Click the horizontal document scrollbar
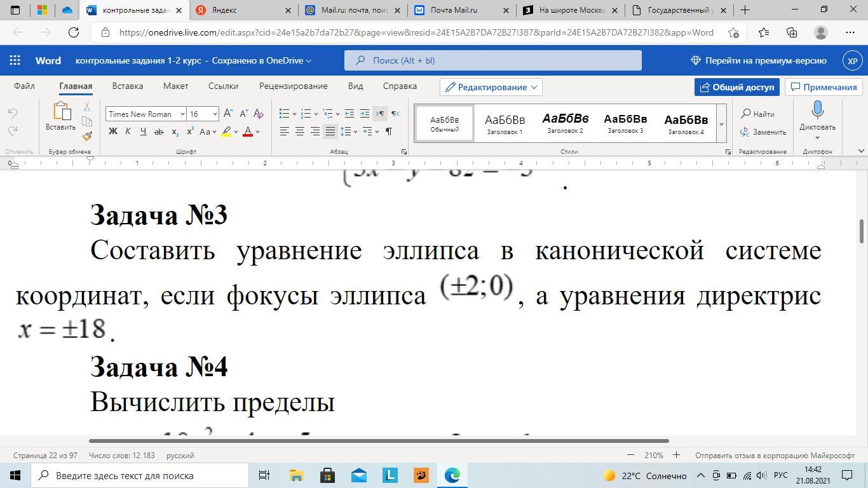The width and height of the screenshot is (868, 488). (379, 440)
